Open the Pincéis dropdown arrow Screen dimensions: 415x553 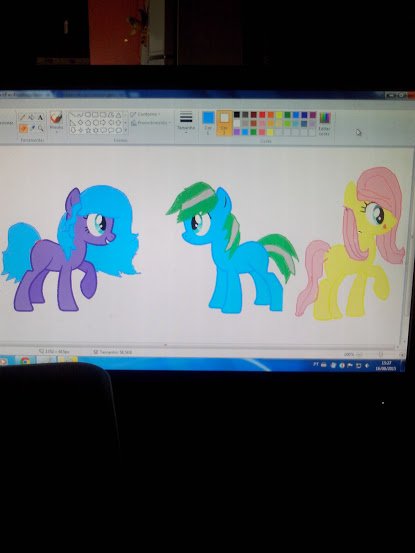(x=56, y=132)
